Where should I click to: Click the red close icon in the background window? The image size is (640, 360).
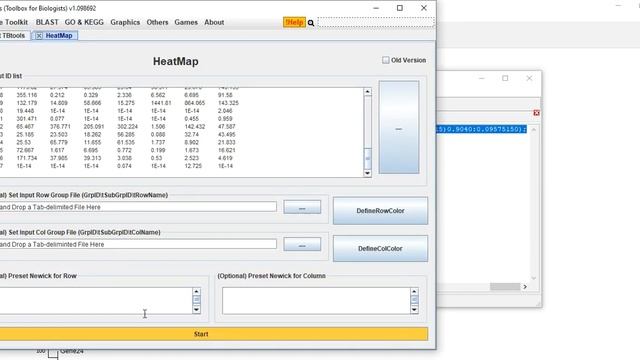(x=536, y=113)
